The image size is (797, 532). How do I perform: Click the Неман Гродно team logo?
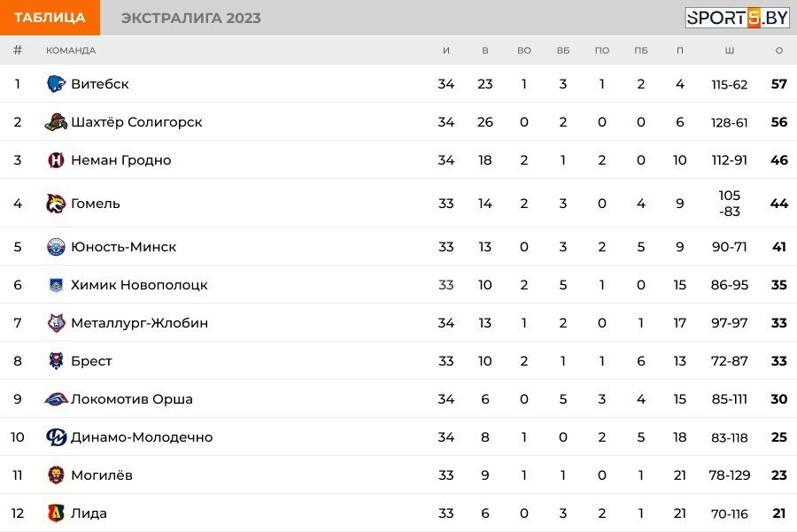coord(56,160)
